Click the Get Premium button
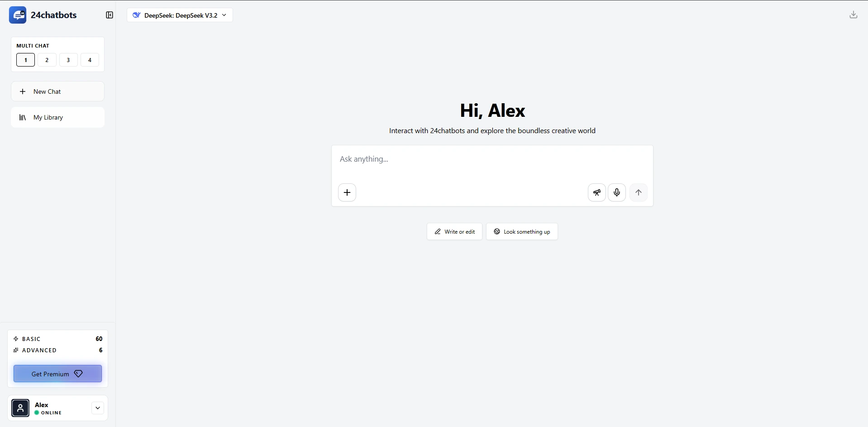Viewport: 868px width, 427px height. pyautogui.click(x=57, y=374)
